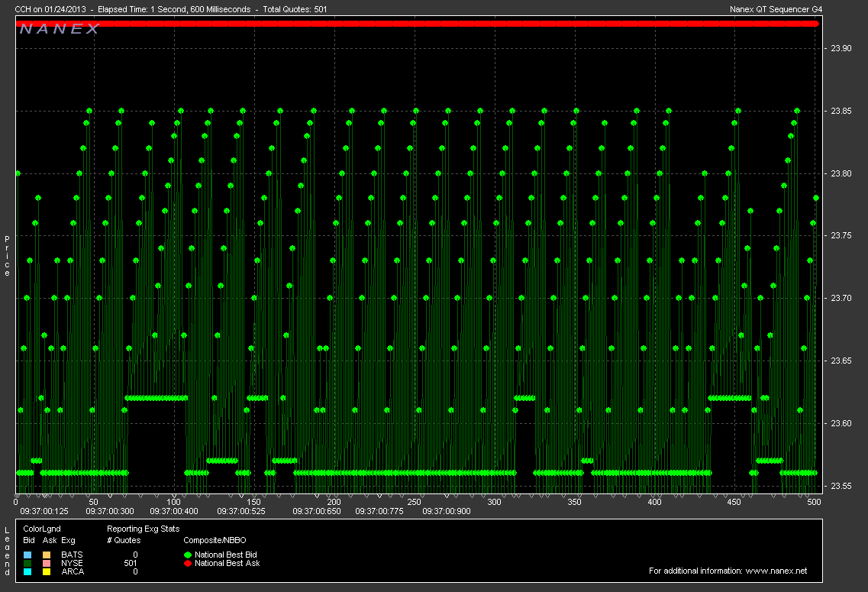Click the NYSE ask color swatch
This screenshot has height=592, width=868.
tap(47, 563)
